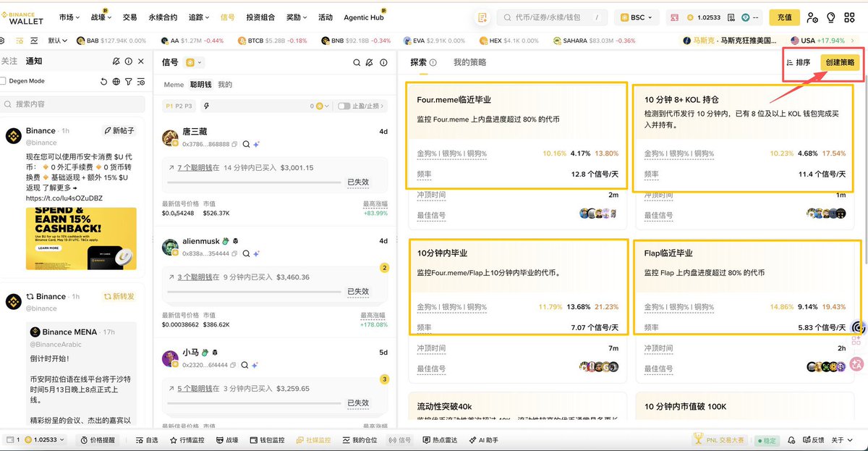Click the 充值 deposit button
Image resolution: width=868 pixels, height=451 pixels.
pos(785,17)
